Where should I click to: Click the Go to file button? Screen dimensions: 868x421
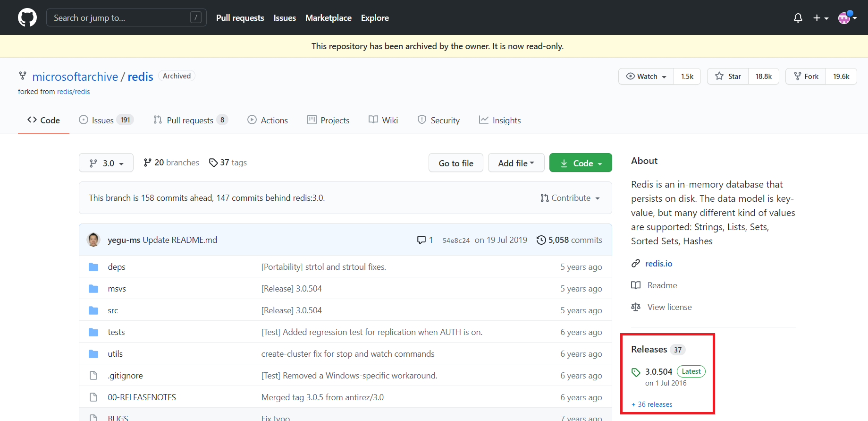click(456, 163)
